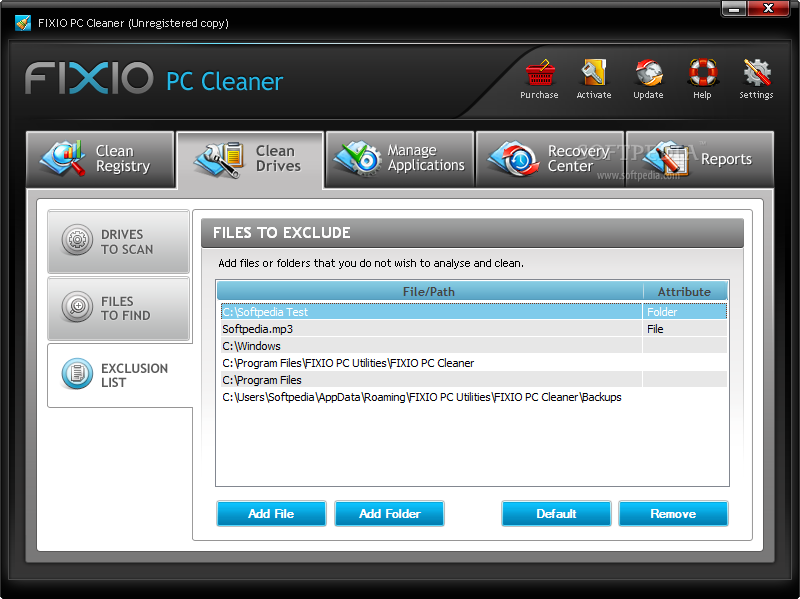
Task: Sort by the File/Path column header
Action: [430, 291]
